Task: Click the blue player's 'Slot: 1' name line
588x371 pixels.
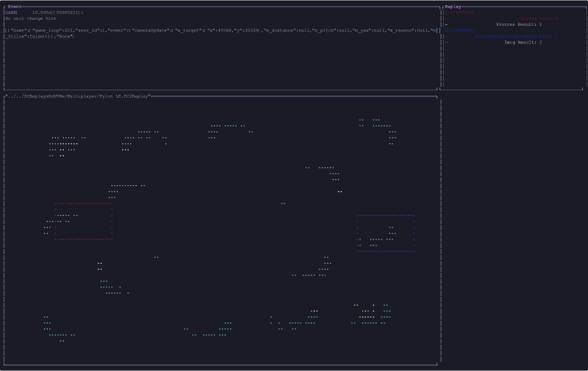Action: coord(516,36)
